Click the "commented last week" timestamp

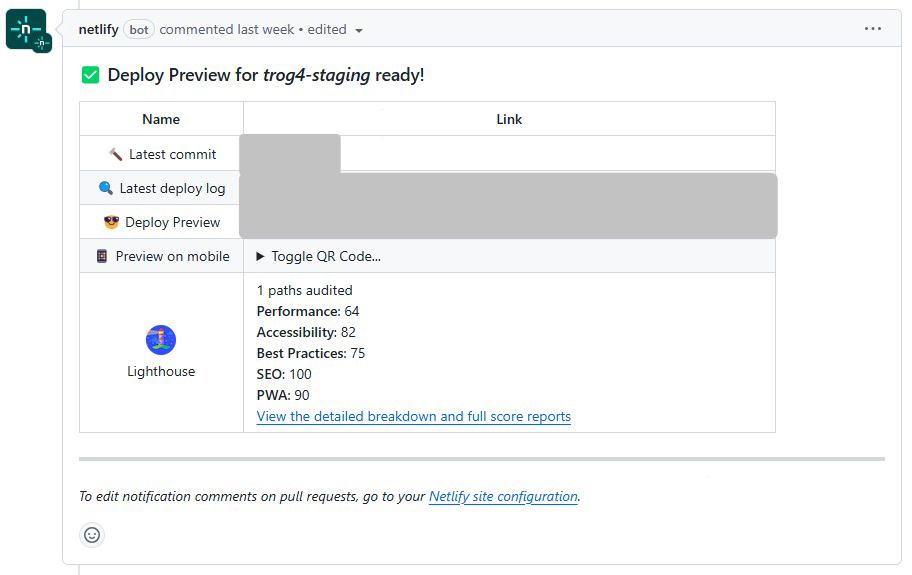point(226,29)
